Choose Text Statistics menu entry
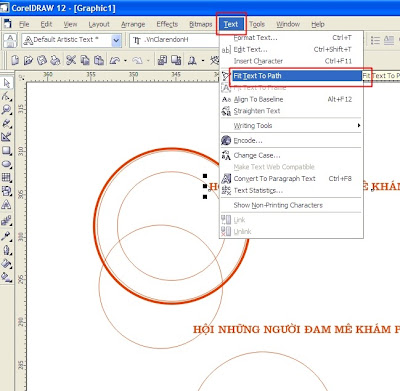 [x=291, y=191]
